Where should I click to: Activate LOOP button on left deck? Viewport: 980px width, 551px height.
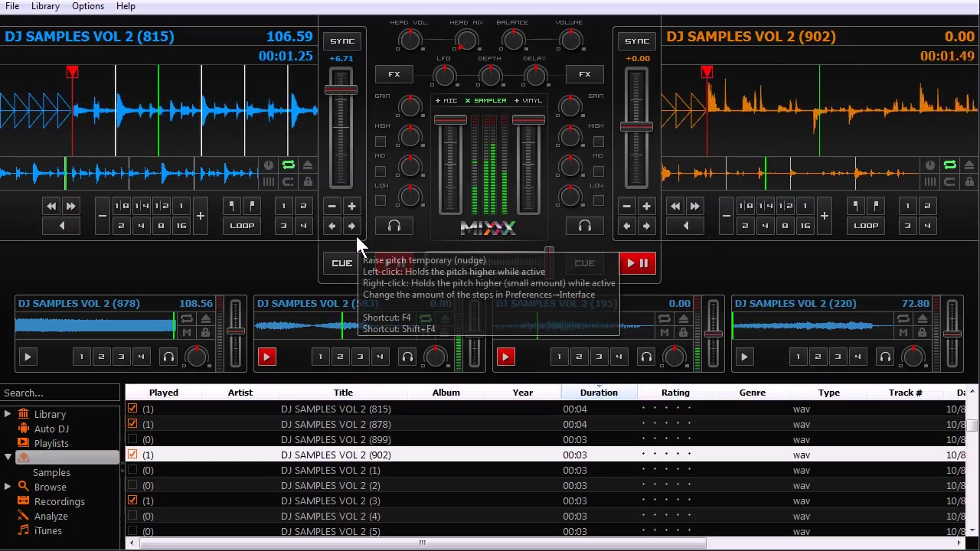coord(242,226)
